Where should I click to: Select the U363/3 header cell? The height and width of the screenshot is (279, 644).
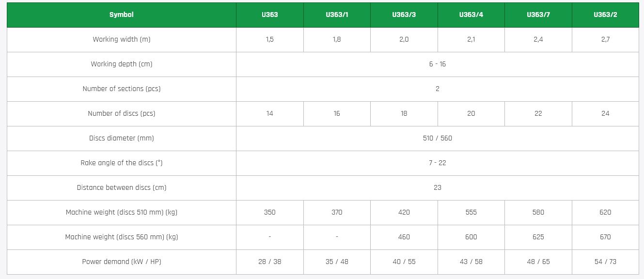(404, 15)
